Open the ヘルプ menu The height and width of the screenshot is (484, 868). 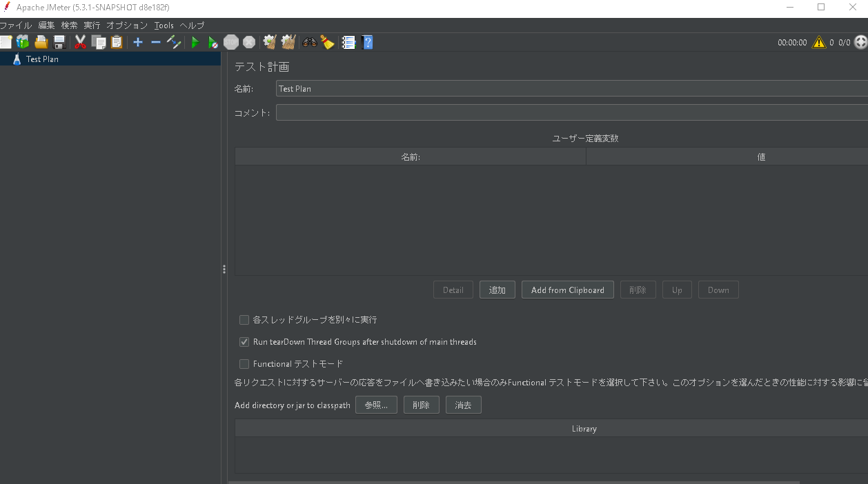[192, 26]
